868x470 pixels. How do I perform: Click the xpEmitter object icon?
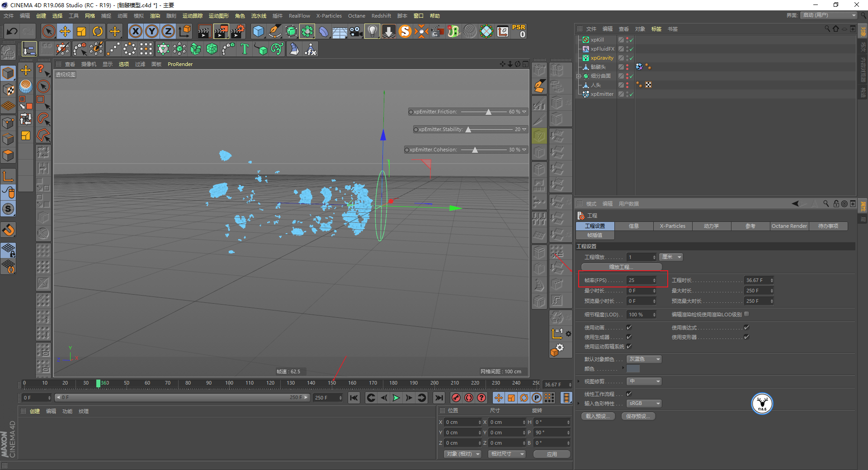[x=586, y=94]
